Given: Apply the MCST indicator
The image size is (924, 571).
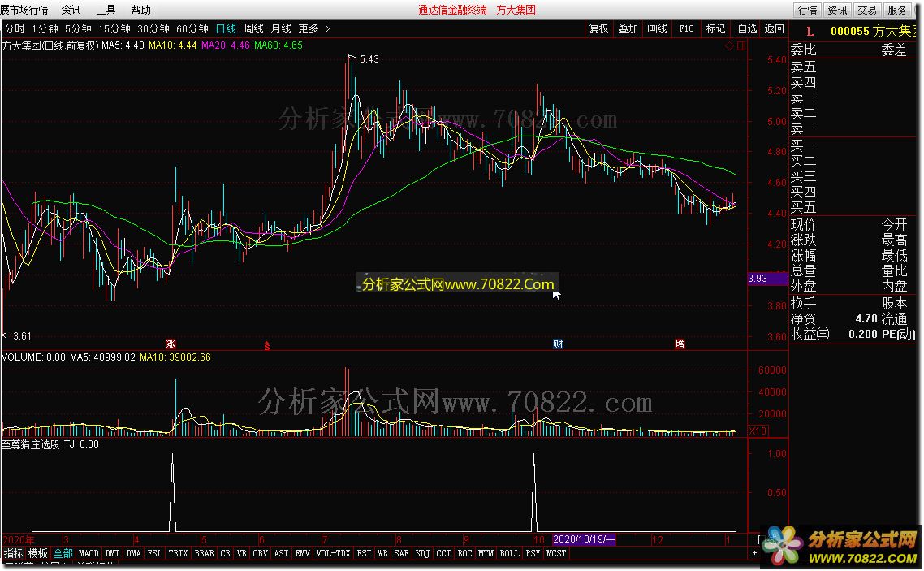Looking at the screenshot, I should (x=555, y=553).
